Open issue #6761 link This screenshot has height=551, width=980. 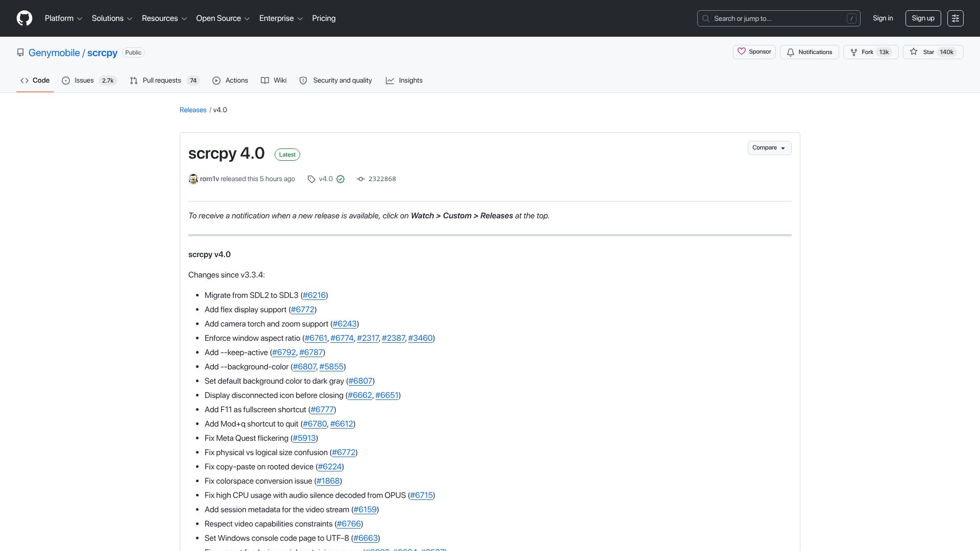pos(316,338)
